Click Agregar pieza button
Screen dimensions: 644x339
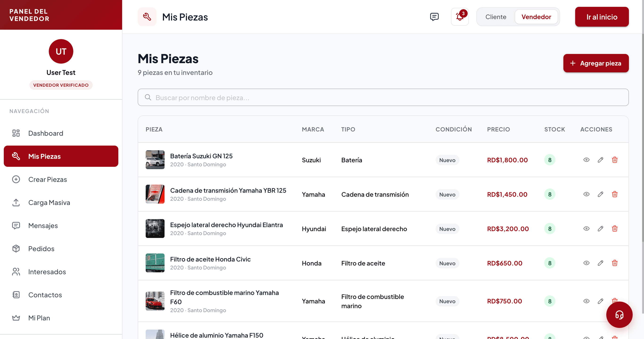pos(596,63)
